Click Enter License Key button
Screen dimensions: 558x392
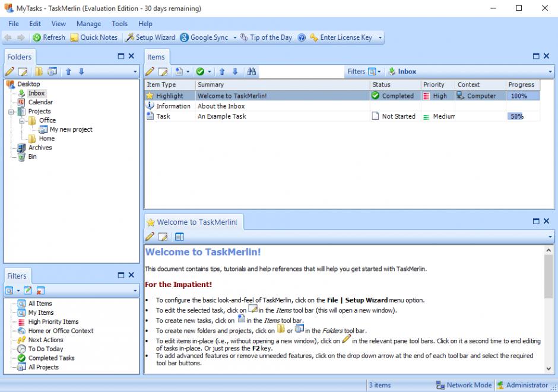point(341,37)
